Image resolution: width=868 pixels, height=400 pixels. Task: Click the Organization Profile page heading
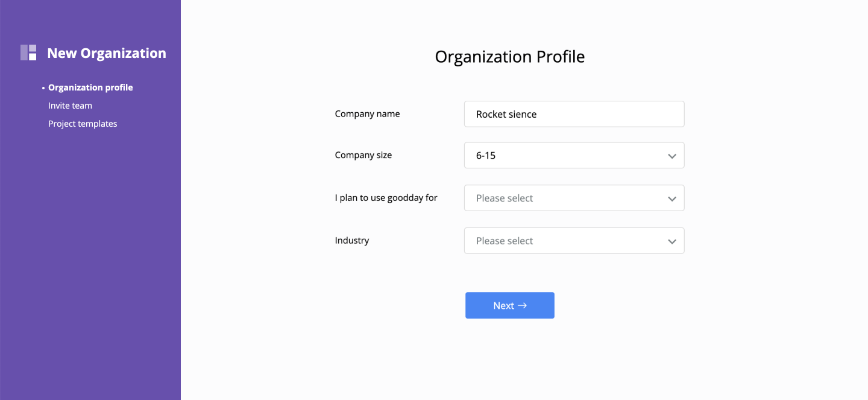pyautogui.click(x=510, y=57)
